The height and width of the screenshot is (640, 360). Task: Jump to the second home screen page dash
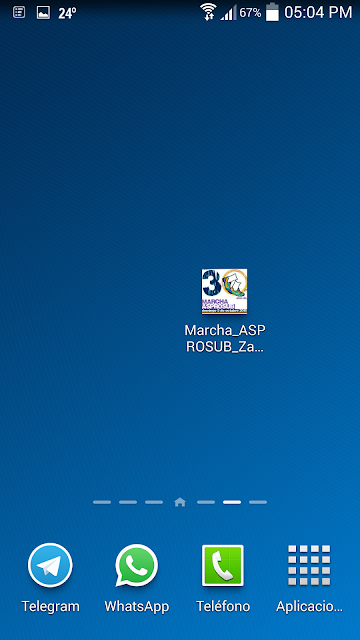pos(128,502)
